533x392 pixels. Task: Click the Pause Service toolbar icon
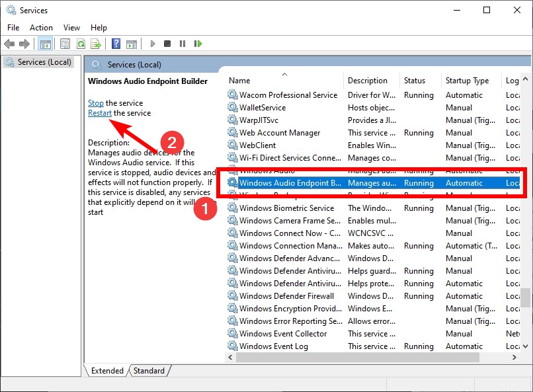[x=183, y=44]
